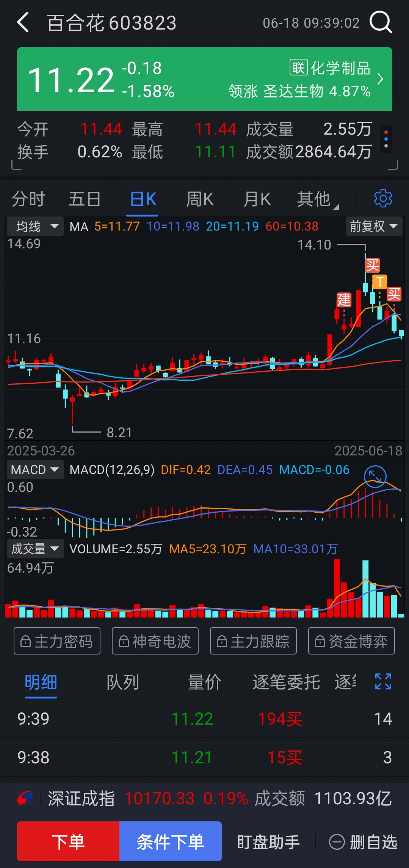
Task: Tap the fullscreen expand icon beside 逐笔委托
Action: click(x=383, y=681)
